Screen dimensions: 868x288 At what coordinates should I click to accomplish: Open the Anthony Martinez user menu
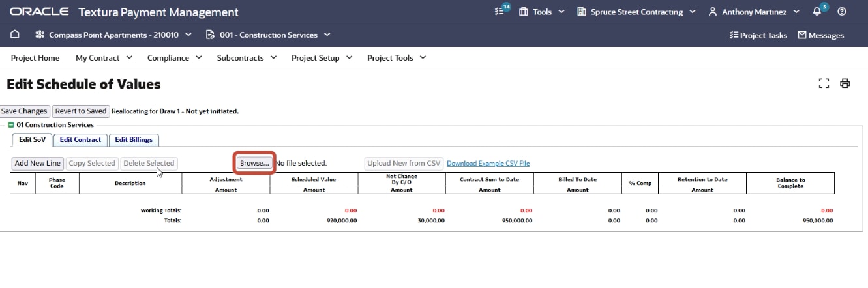coord(756,12)
